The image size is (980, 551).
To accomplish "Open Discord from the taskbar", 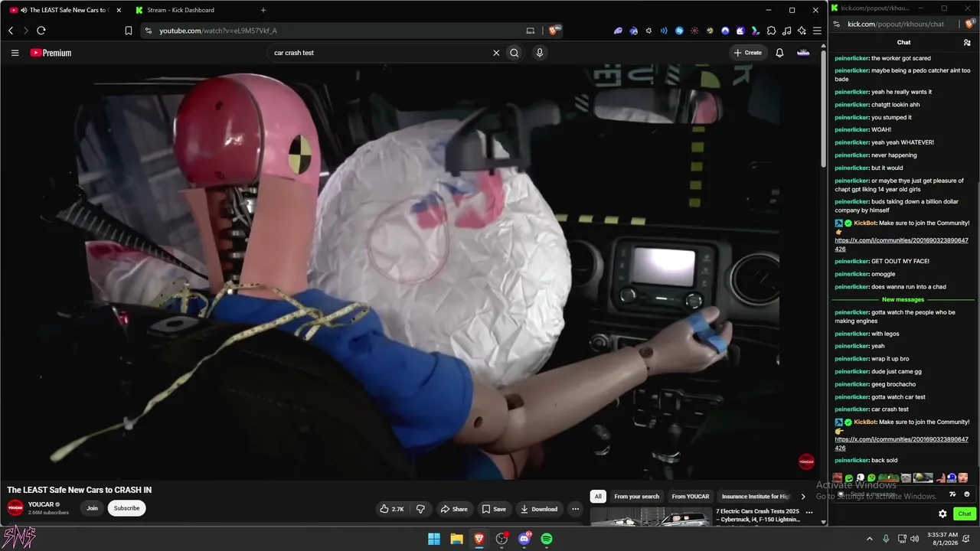I will click(x=524, y=539).
